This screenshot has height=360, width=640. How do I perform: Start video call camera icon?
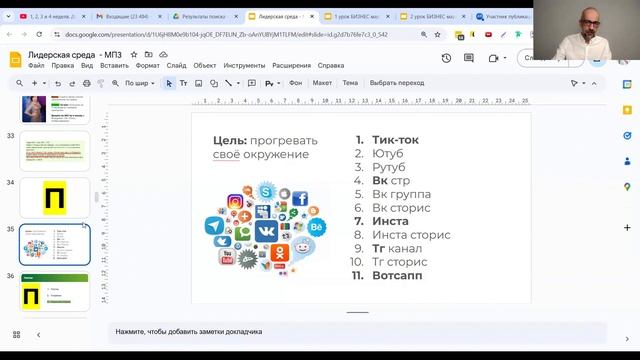click(493, 58)
